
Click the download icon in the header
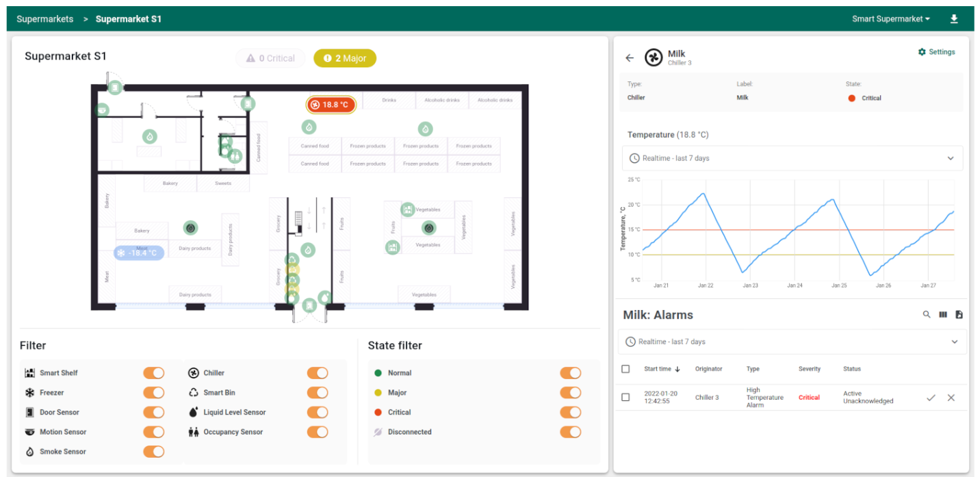(x=954, y=19)
